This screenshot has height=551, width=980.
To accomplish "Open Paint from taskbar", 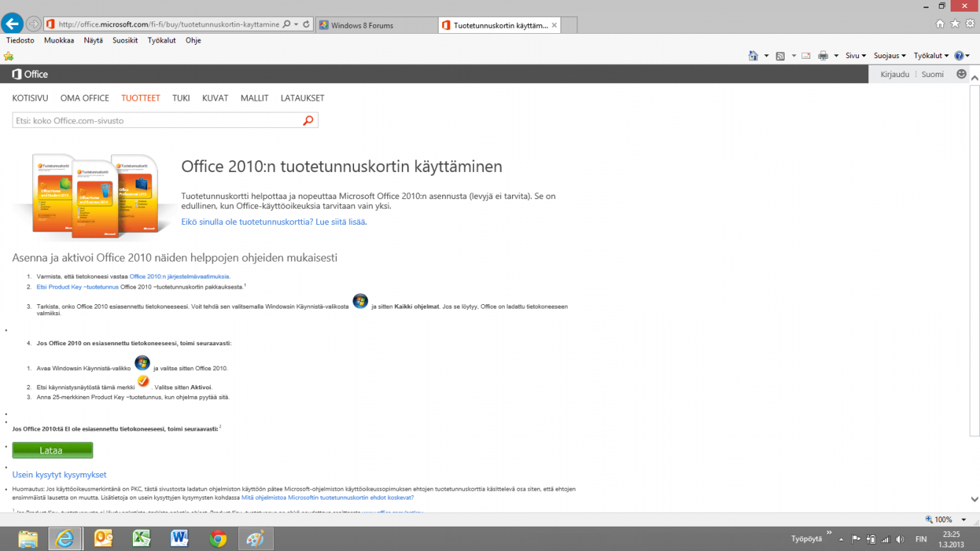I will (x=255, y=539).
